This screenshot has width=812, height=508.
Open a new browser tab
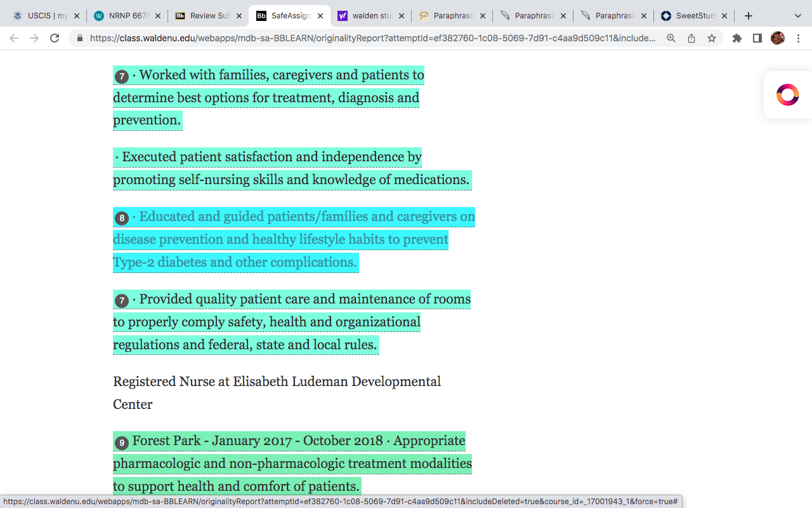(x=749, y=16)
